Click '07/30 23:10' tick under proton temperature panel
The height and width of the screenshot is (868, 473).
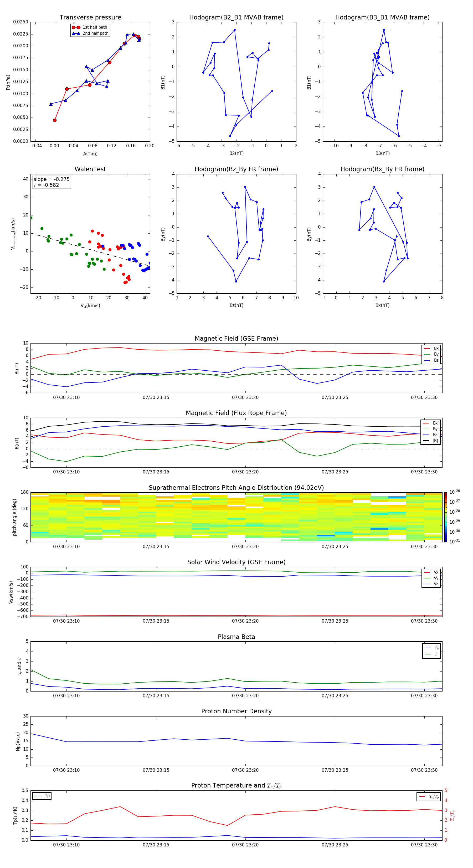coord(66,845)
